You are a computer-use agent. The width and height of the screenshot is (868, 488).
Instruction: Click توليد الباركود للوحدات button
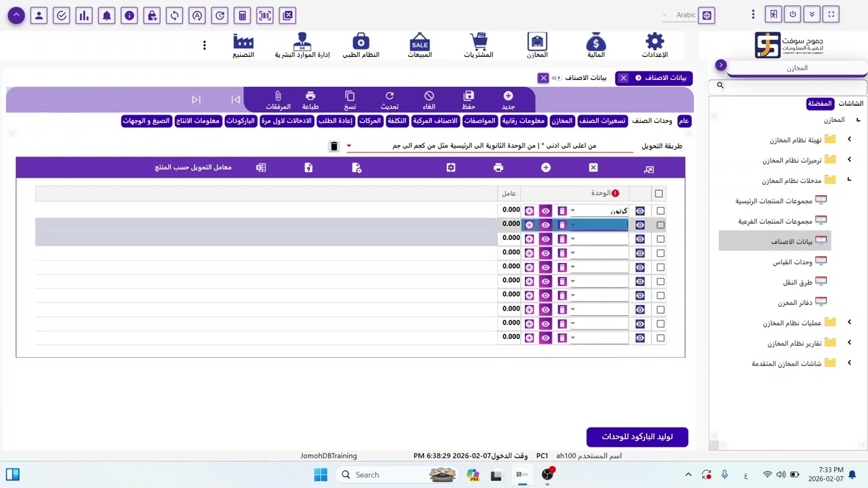[637, 436]
